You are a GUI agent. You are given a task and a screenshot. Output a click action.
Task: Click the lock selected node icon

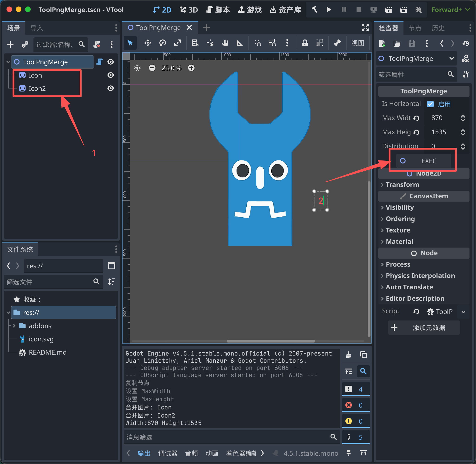[x=304, y=43]
